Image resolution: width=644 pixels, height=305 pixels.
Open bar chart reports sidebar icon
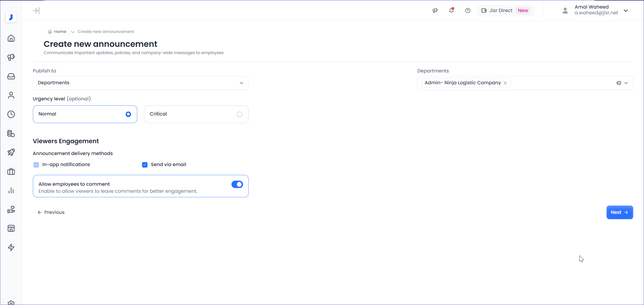click(11, 190)
